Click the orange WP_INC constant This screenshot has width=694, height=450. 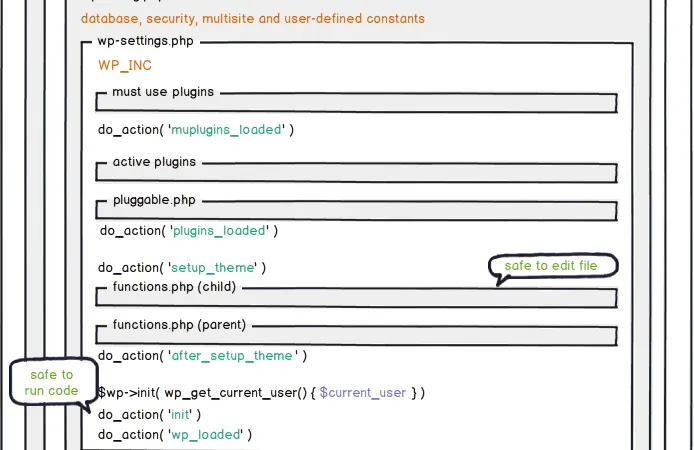click(x=125, y=65)
